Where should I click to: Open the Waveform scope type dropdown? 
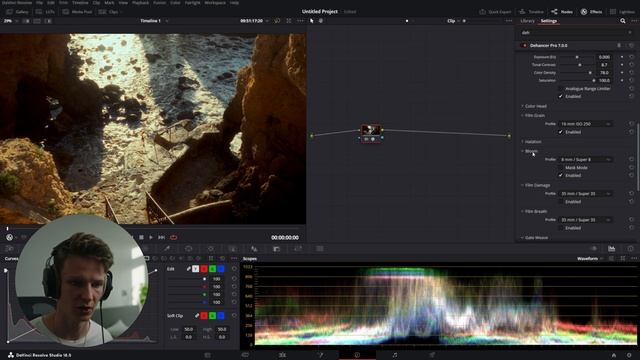[590, 258]
